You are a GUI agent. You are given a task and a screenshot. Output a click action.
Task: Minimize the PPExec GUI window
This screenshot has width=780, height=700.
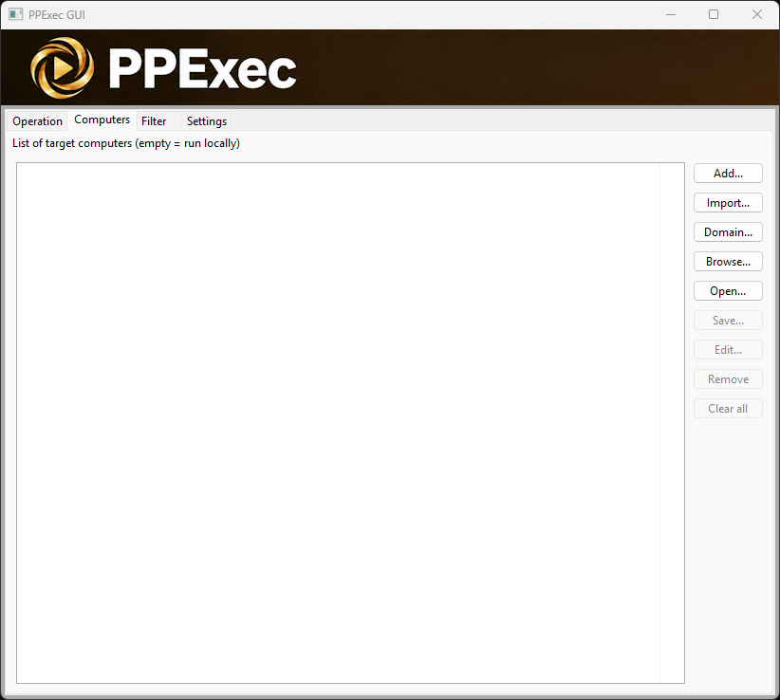[x=671, y=14]
